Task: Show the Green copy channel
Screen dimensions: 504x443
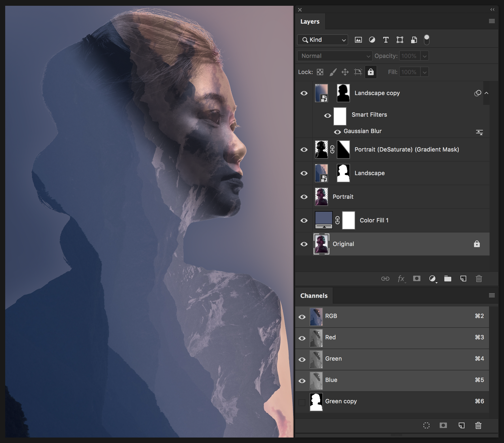Action: tap(302, 402)
